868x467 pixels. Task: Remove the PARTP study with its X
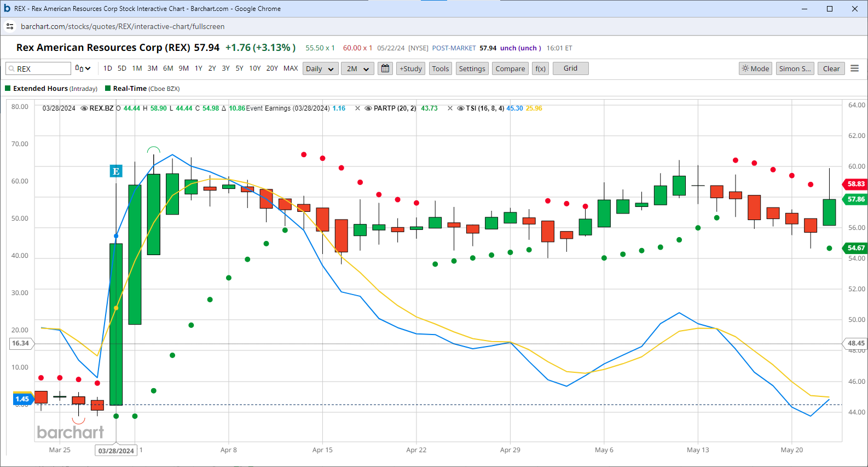click(358, 108)
